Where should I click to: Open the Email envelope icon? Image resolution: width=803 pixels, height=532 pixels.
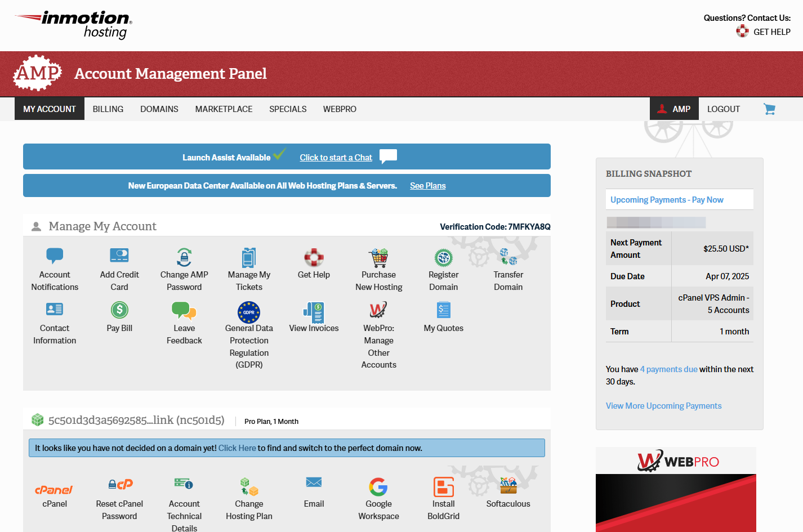314,482
